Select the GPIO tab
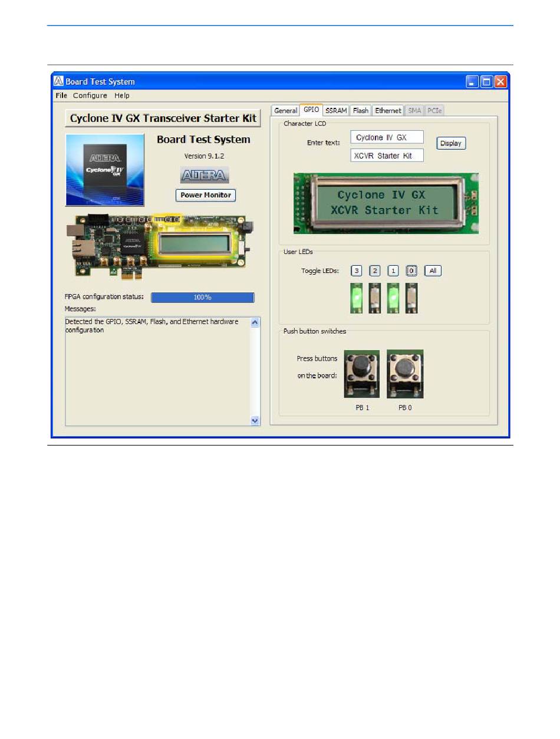560x739 pixels. coord(311,110)
